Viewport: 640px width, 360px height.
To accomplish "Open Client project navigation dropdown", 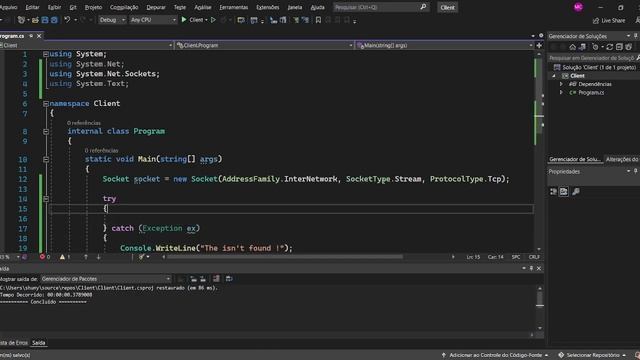I will click(x=87, y=45).
